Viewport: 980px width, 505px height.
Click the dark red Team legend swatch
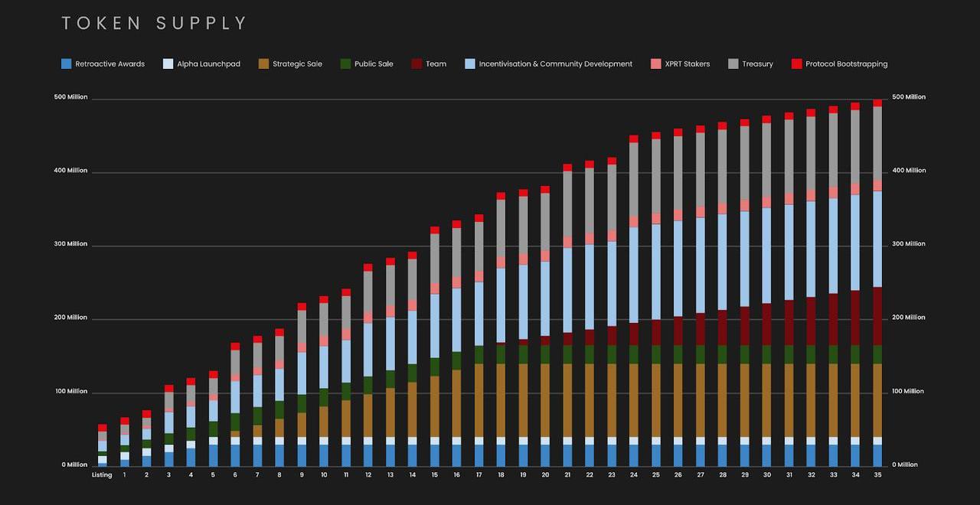point(416,64)
